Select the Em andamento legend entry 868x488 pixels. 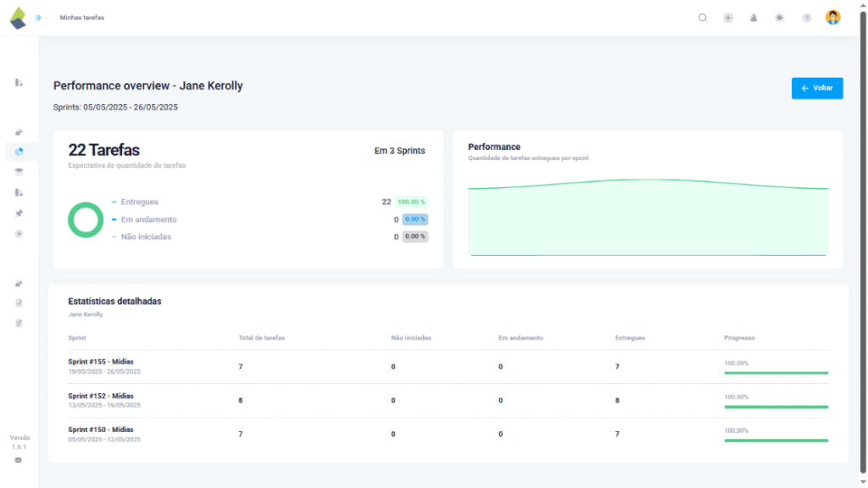click(x=144, y=219)
